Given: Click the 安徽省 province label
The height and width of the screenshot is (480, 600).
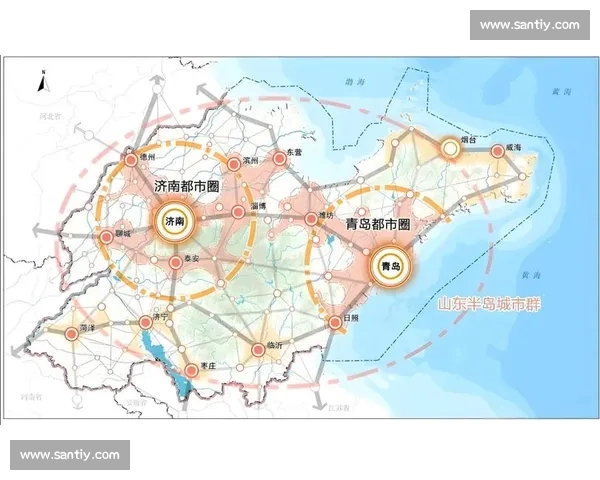Looking at the screenshot, I should click(x=137, y=402).
